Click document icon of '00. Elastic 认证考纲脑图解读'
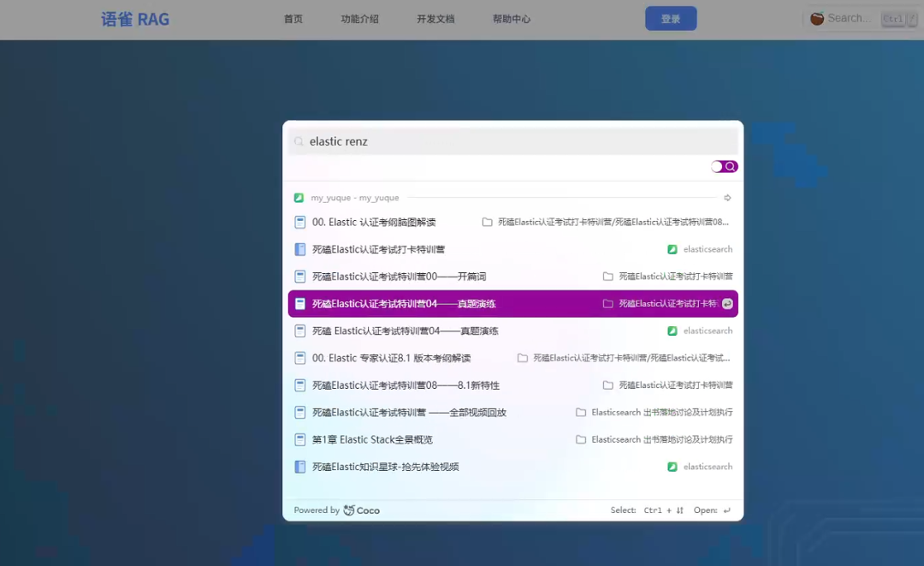Image resolution: width=924 pixels, height=566 pixels. coord(300,223)
